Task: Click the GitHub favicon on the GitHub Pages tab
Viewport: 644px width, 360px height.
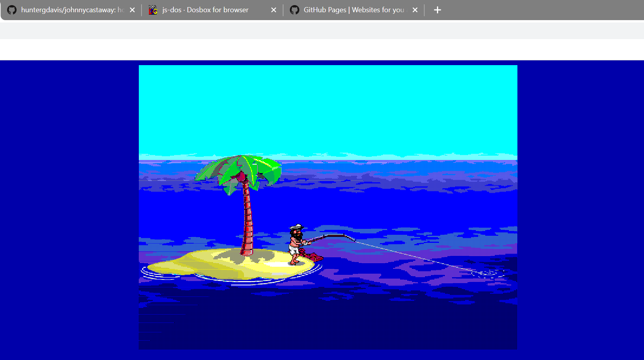Action: coord(295,10)
